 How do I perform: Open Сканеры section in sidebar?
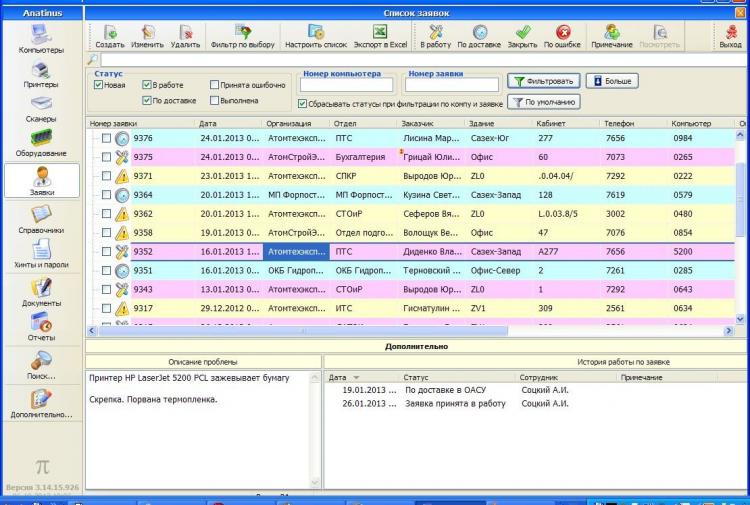tap(40, 108)
